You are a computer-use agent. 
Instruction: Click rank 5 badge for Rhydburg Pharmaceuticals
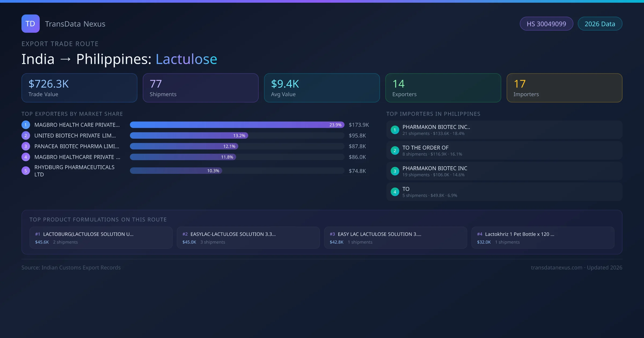click(26, 171)
